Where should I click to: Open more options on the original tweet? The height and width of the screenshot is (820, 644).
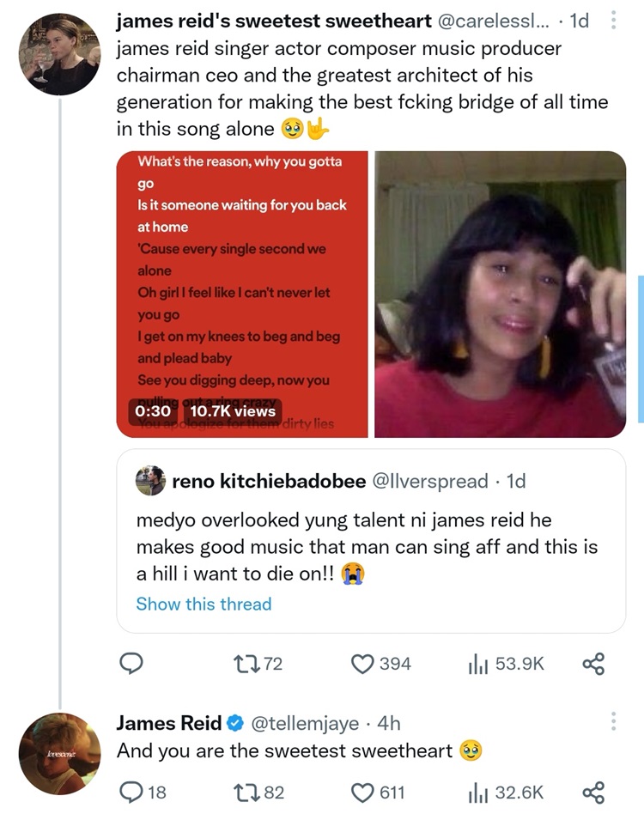pyautogui.click(x=612, y=21)
